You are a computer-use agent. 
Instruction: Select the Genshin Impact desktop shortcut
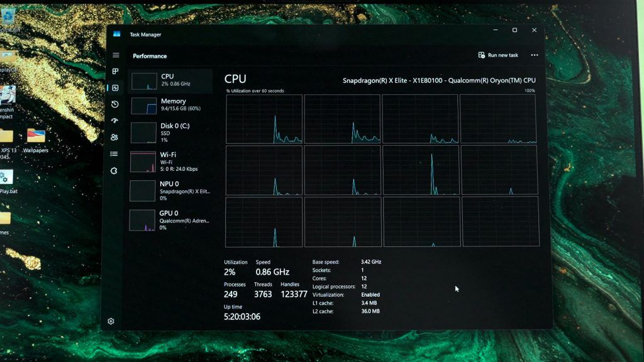8,102
